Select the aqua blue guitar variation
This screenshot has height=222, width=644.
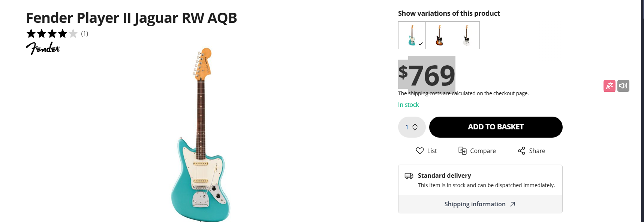[x=412, y=35]
